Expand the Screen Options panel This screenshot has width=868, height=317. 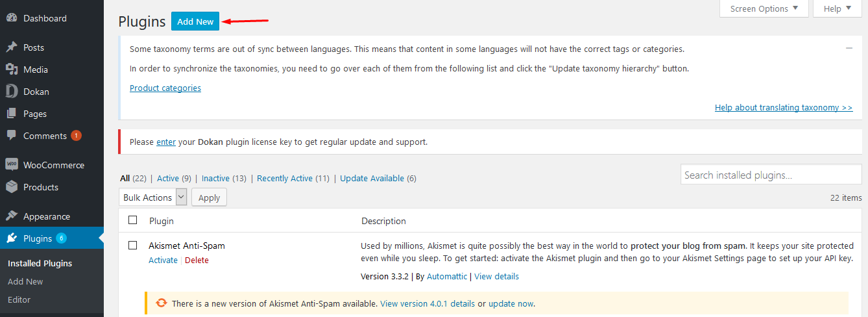pyautogui.click(x=764, y=8)
